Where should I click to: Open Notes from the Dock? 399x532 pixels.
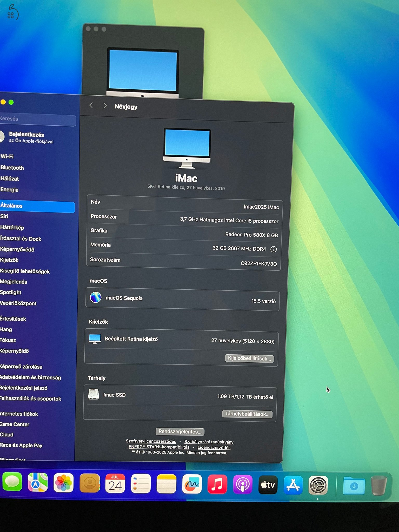[x=167, y=484]
